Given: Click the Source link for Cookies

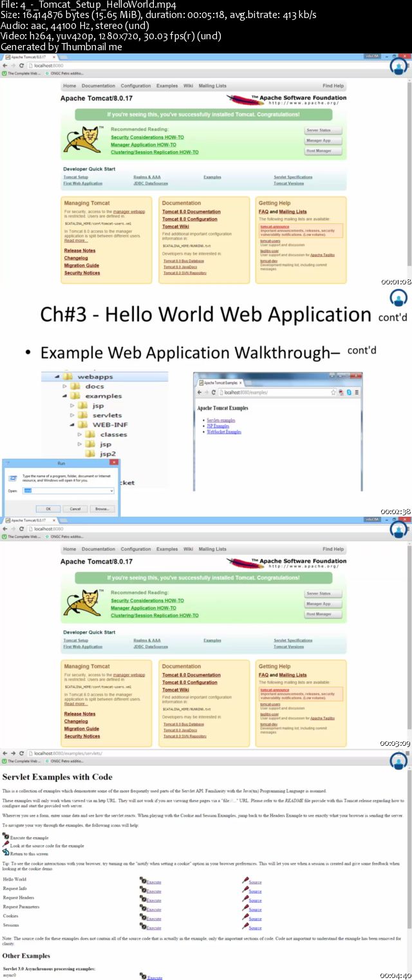Looking at the screenshot, I should [x=256, y=918].
